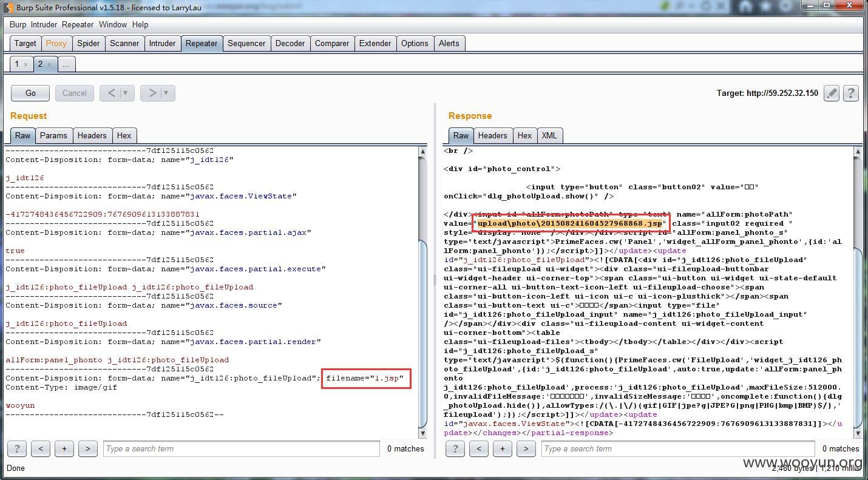Switch to the Spider tab
Screen dimensions: 868x480
click(89, 43)
